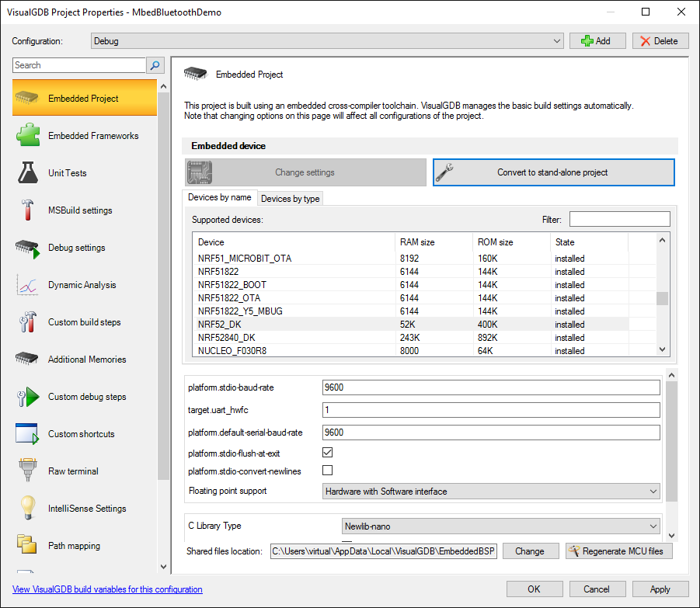Select NRF52_DK device row
The image size is (700, 608).
pos(411,325)
